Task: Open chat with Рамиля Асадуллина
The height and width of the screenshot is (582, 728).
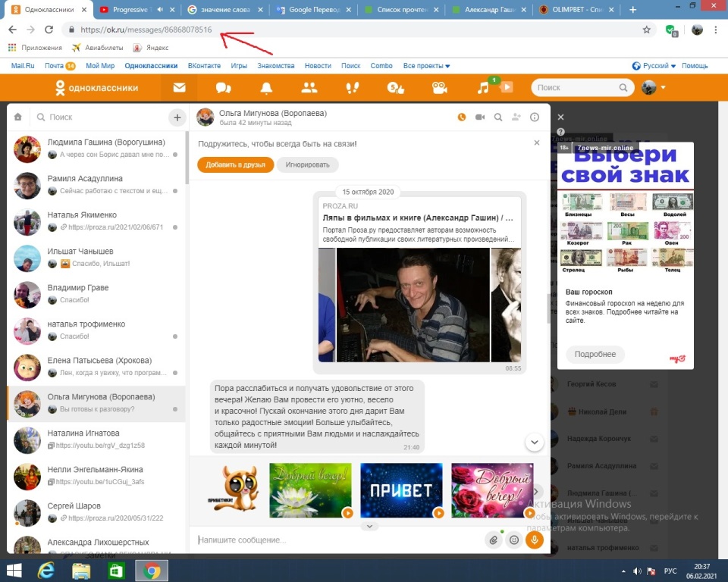Action: tap(96, 185)
